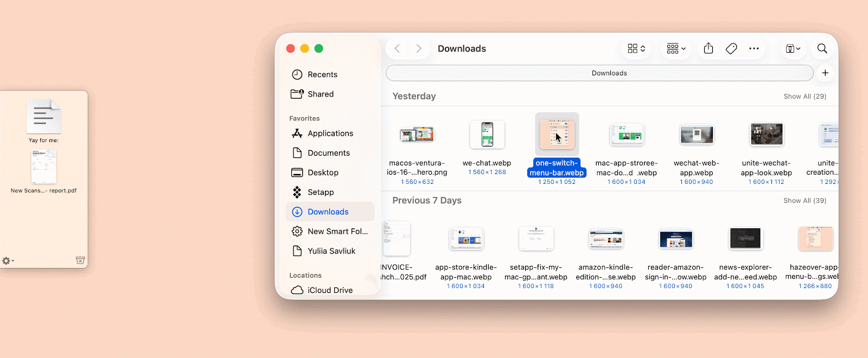
Task: Click the 'Yay for me:' label
Action: pos(43,140)
